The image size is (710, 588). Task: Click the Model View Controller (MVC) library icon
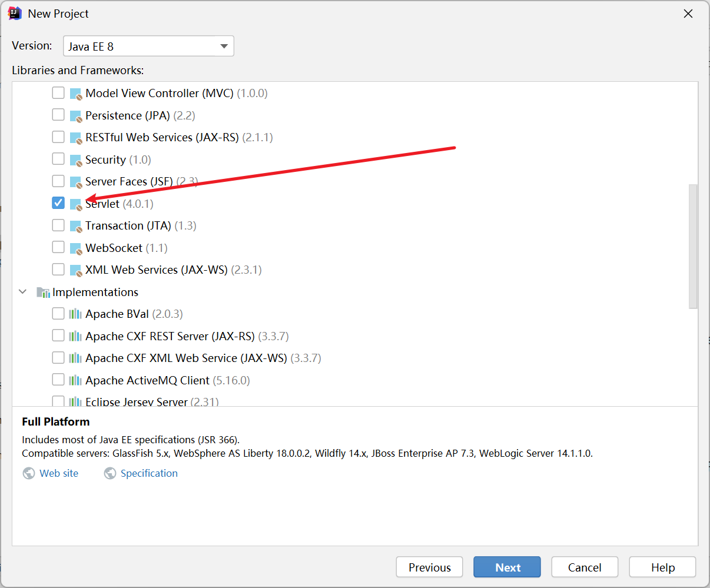pyautogui.click(x=76, y=94)
